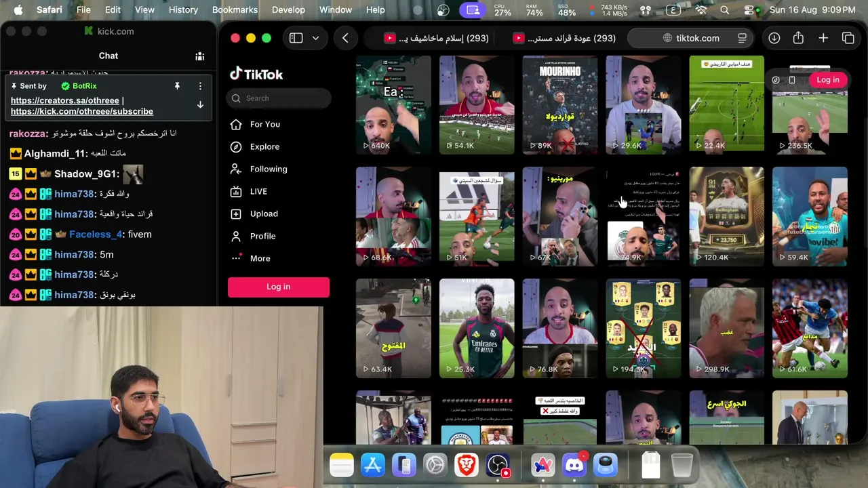Open the History menu

coord(183,10)
